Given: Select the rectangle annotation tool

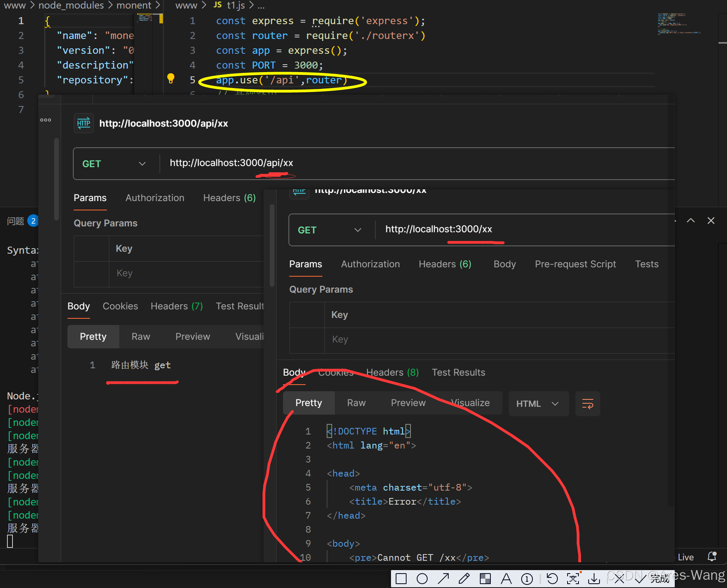Looking at the screenshot, I should pyautogui.click(x=401, y=579).
